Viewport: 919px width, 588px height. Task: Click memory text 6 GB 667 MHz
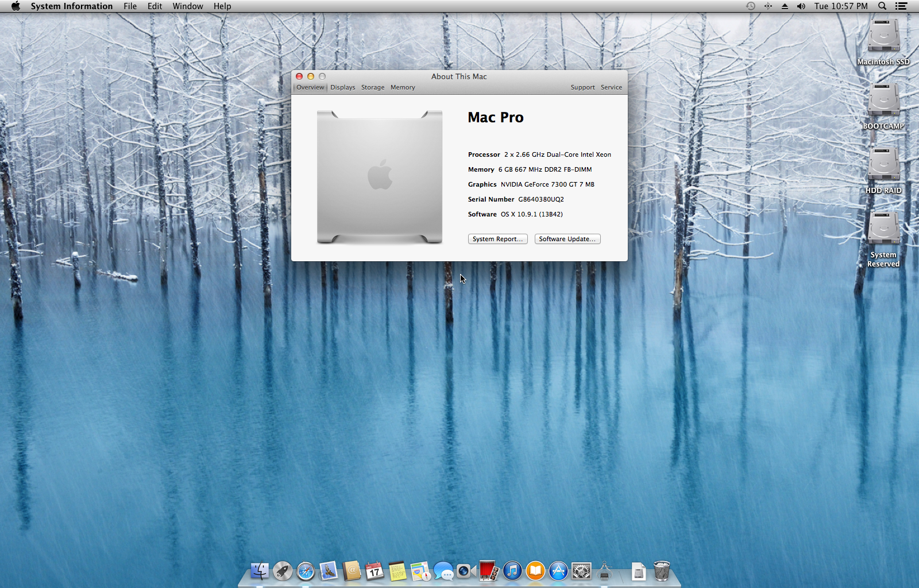click(x=545, y=169)
